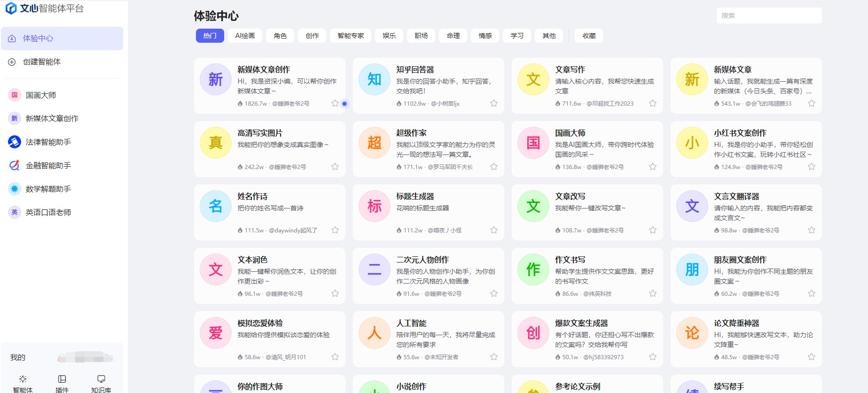Switch to the 娱乐 tab
The height and width of the screenshot is (393, 868).
point(389,36)
